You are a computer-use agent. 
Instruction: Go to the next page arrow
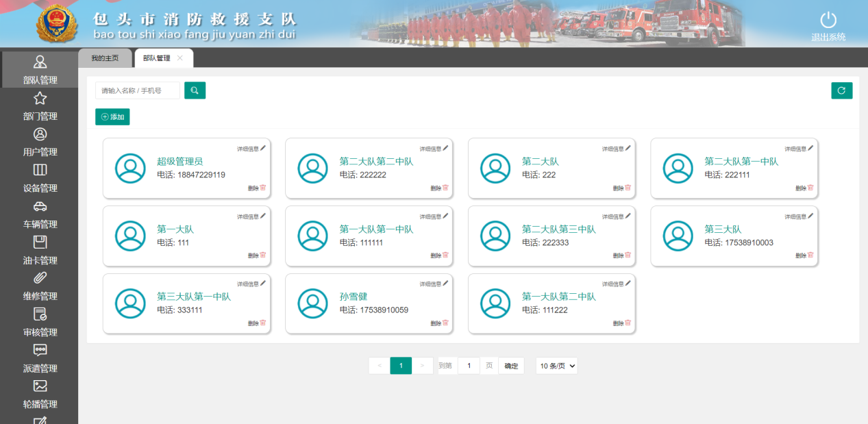[423, 366]
